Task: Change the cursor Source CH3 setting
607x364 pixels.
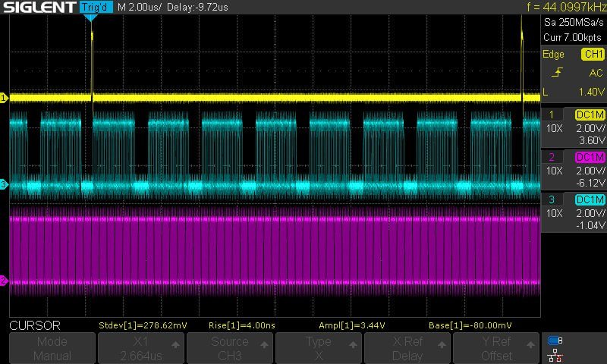Action: (230, 348)
